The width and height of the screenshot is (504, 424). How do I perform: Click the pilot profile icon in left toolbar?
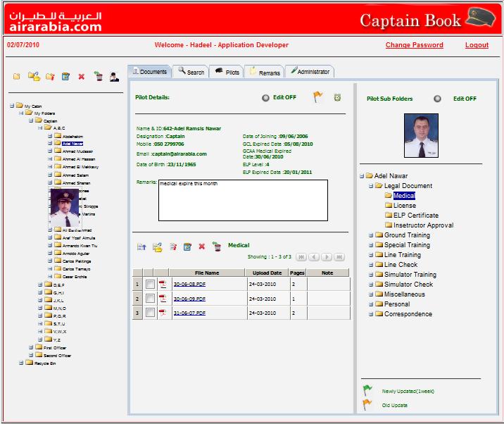[114, 76]
